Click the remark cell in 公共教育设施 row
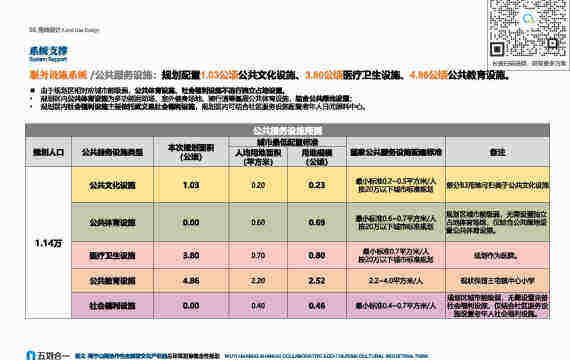This screenshot has height=360, width=570. (497, 280)
